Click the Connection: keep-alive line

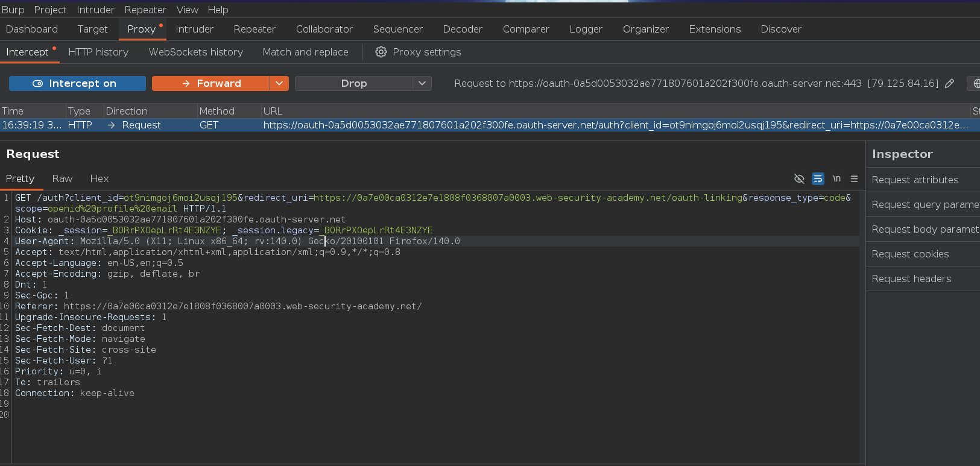[x=75, y=393]
